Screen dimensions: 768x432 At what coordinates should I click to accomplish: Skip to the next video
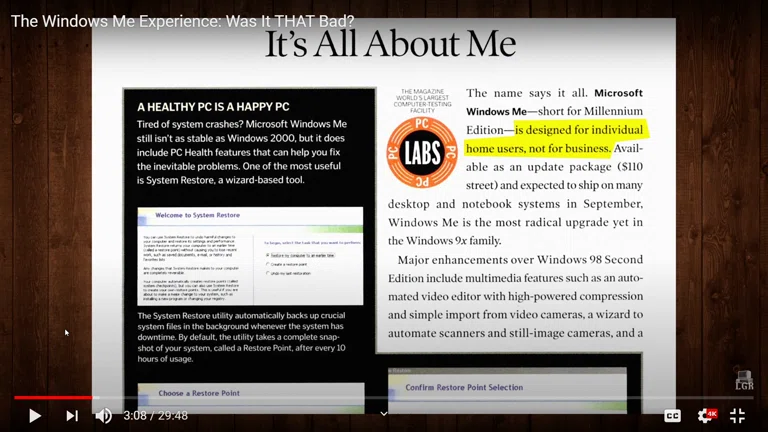pos(71,415)
